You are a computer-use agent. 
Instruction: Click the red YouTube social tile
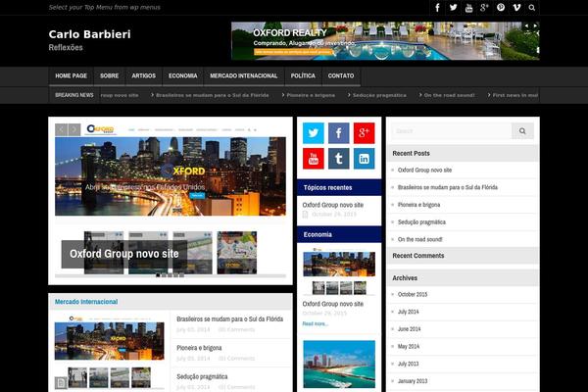click(314, 159)
